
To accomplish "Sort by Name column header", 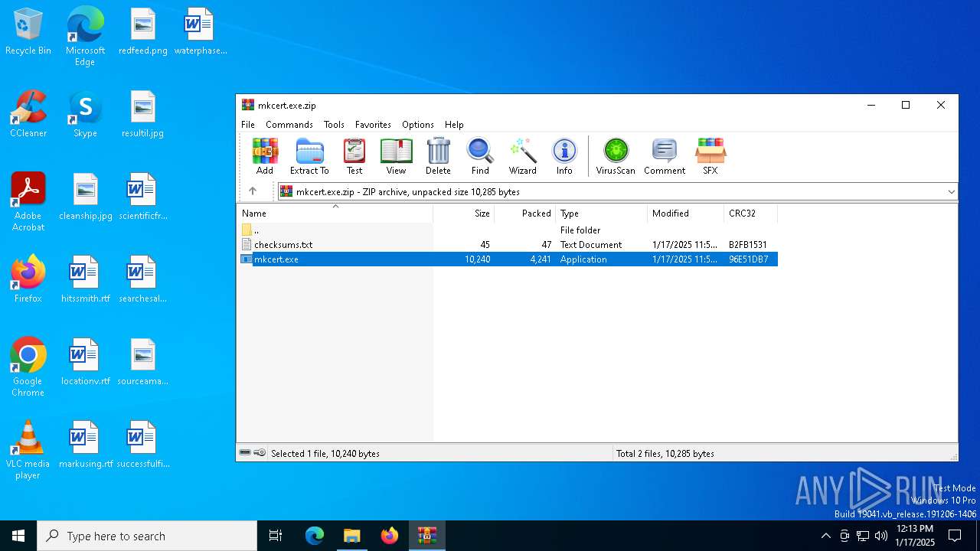I will point(335,214).
